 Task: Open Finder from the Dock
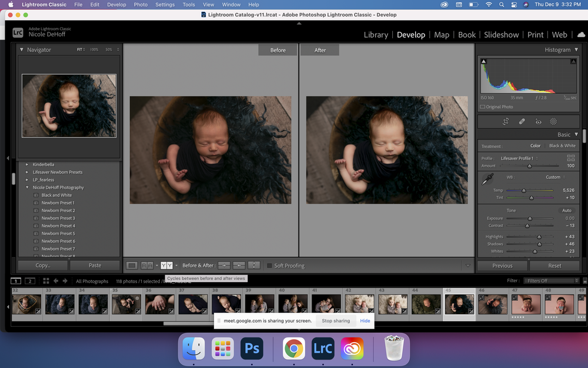click(x=193, y=348)
